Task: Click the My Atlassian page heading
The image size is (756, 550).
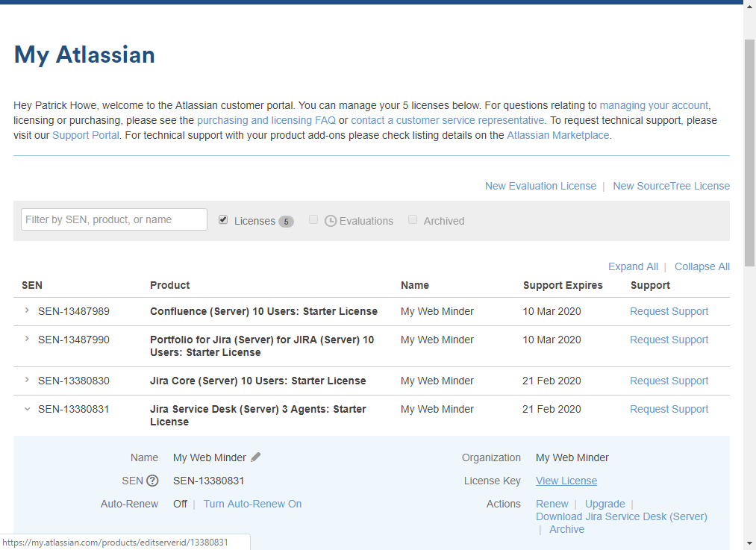Action: (84, 55)
